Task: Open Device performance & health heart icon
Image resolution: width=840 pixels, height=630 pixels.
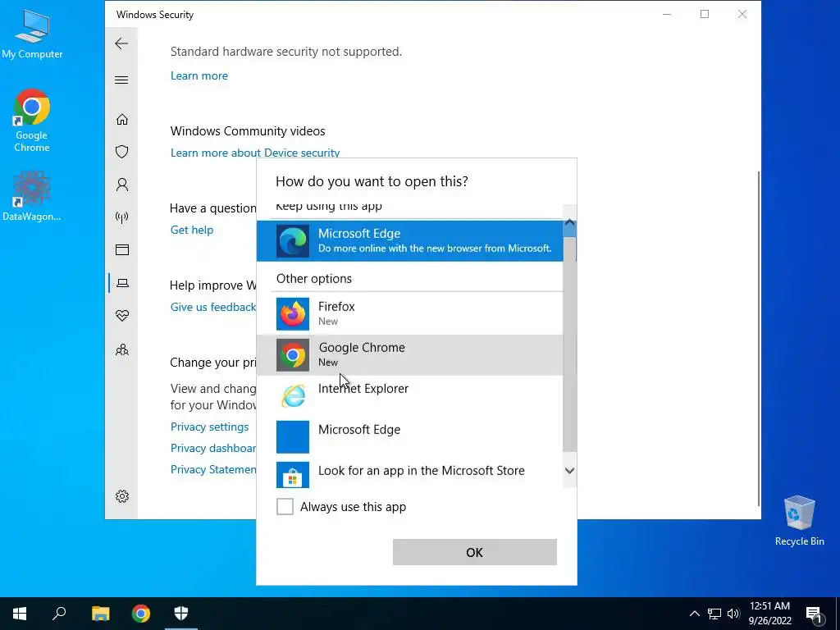Action: 122,316
